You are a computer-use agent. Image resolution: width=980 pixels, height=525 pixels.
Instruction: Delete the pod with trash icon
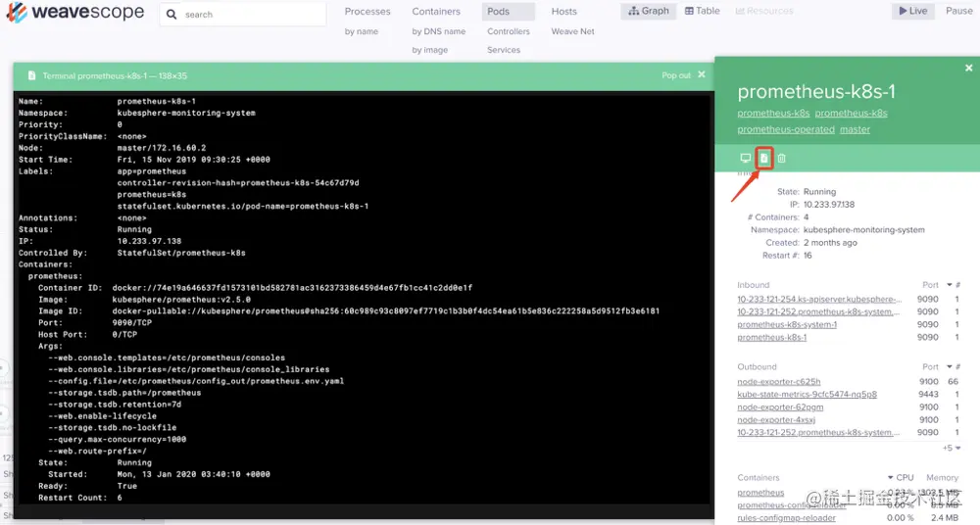[x=781, y=158]
